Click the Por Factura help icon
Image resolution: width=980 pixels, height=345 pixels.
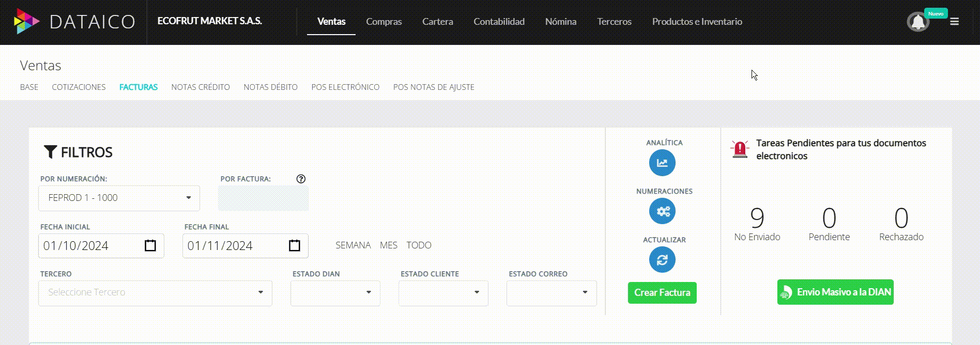301,179
